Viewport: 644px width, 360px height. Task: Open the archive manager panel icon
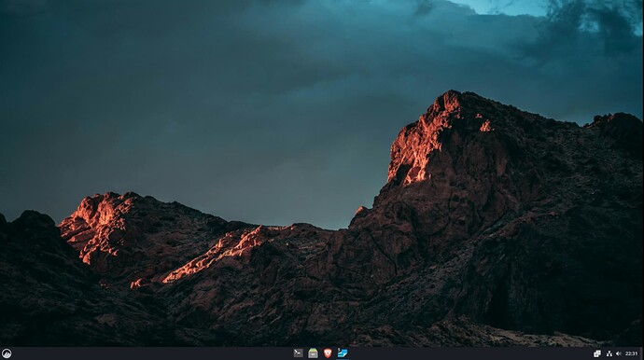(x=313, y=353)
